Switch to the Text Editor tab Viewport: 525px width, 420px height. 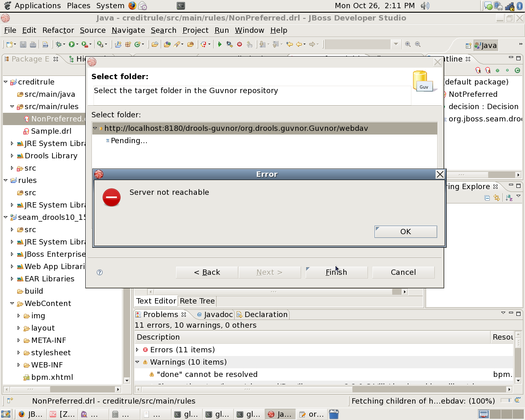[156, 301]
